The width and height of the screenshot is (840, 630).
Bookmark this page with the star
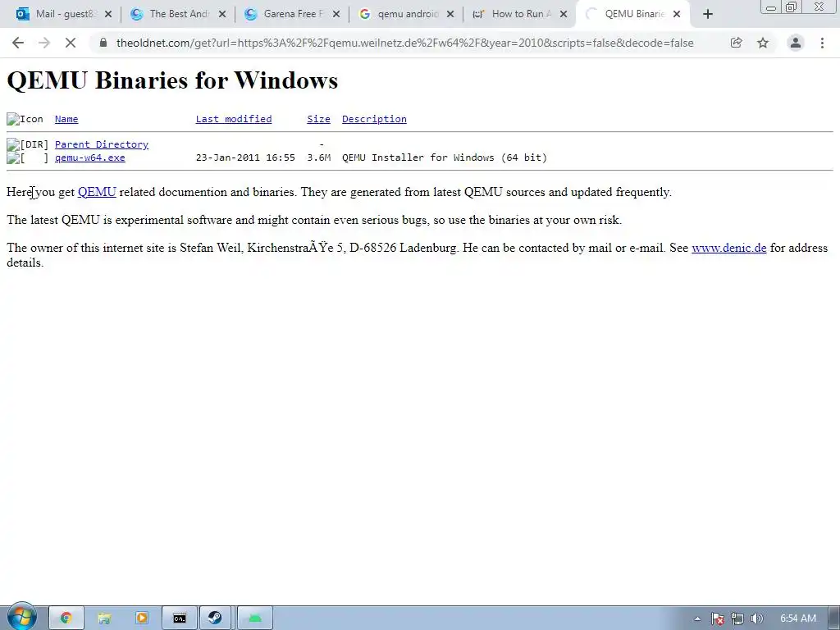coord(763,43)
